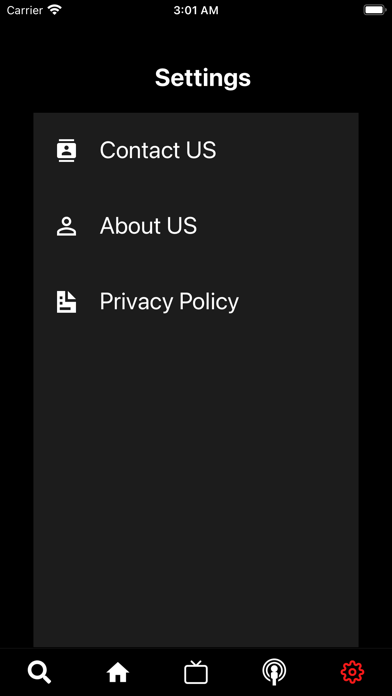Click the blank row space right of About US
This screenshot has height=696, width=392.
[x=277, y=226]
